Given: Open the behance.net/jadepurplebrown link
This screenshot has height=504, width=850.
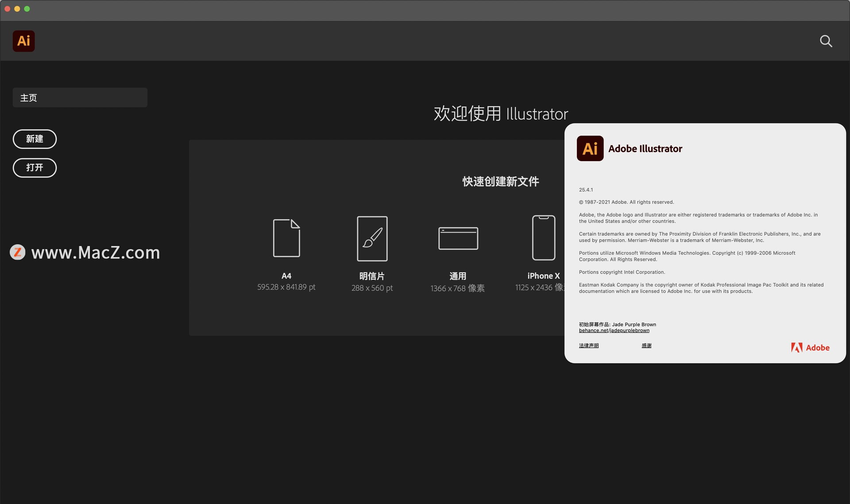Looking at the screenshot, I should [614, 331].
